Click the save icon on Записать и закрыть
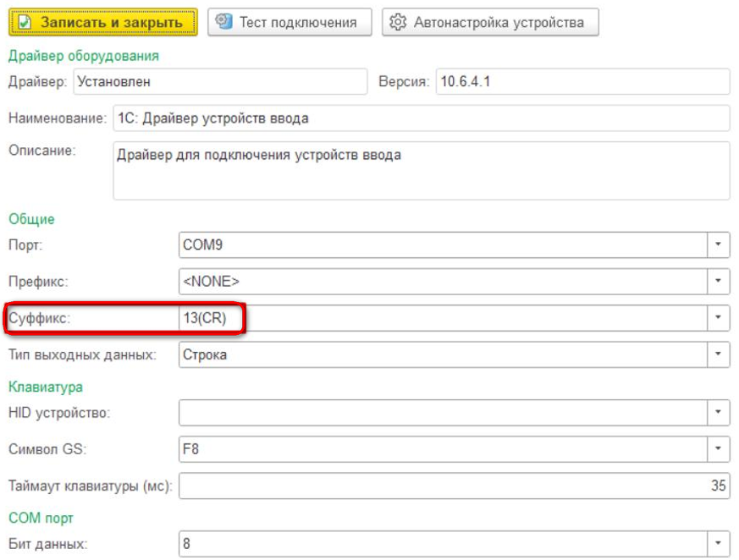 tap(25, 22)
